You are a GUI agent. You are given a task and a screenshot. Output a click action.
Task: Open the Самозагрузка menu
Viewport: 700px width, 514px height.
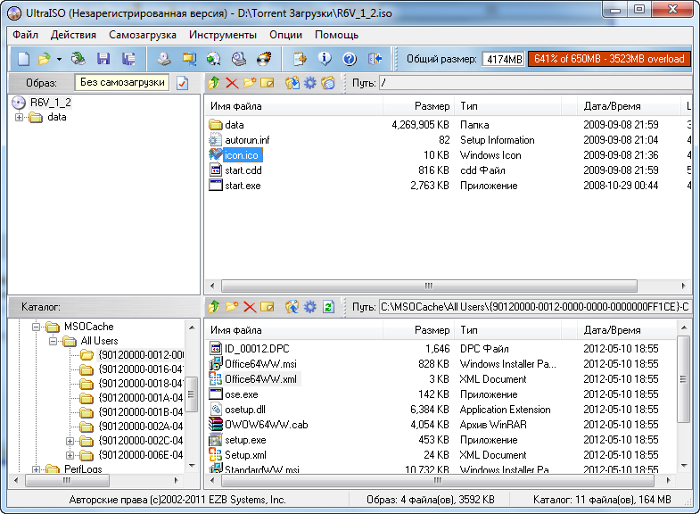(x=142, y=34)
